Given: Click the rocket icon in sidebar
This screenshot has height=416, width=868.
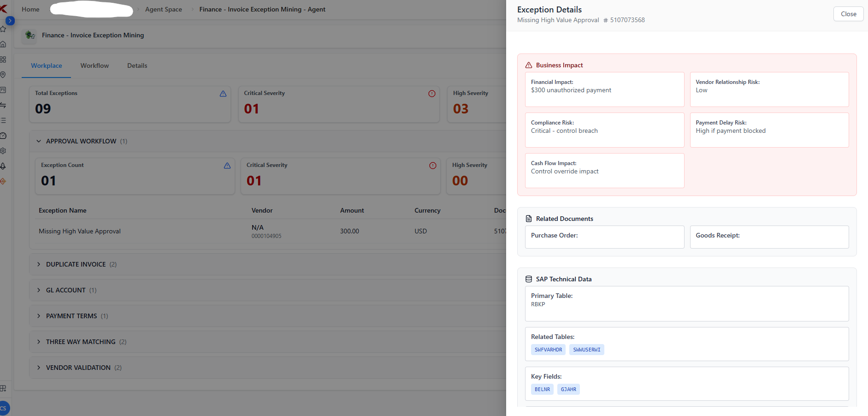Looking at the screenshot, I should [3, 166].
